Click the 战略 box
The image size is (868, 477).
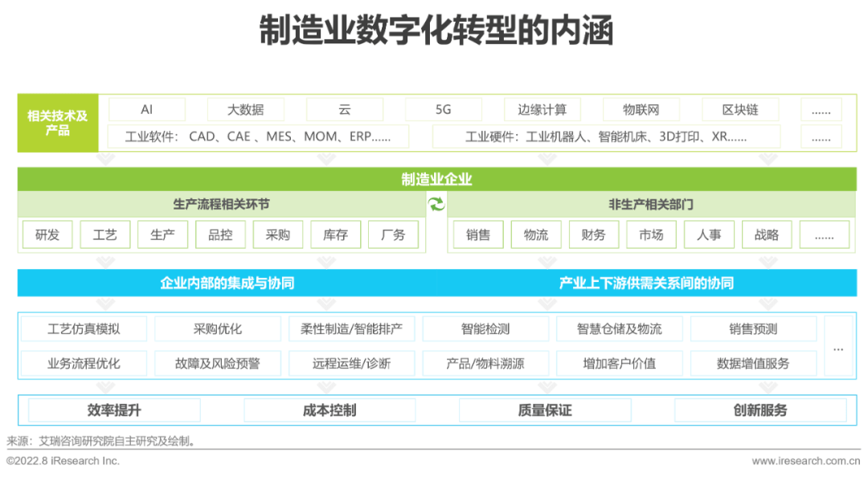coord(766,234)
